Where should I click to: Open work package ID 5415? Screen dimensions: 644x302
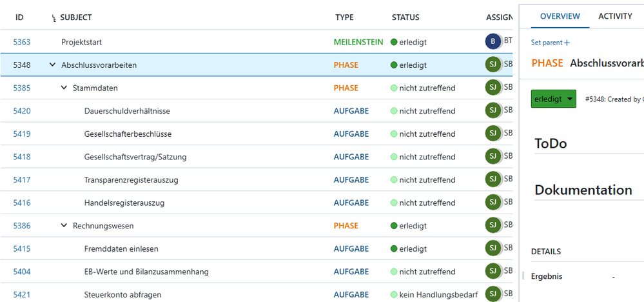coord(22,248)
